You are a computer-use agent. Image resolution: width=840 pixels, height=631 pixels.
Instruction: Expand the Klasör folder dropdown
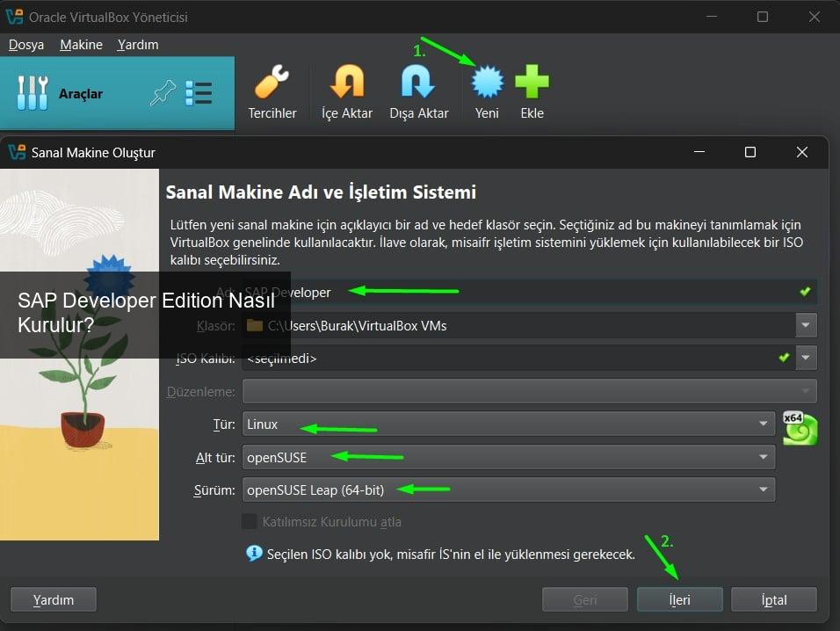[806, 326]
